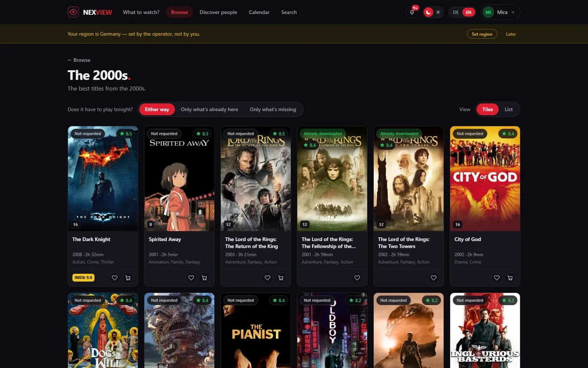Favorite The Dark Knight with heart icon

tap(115, 278)
